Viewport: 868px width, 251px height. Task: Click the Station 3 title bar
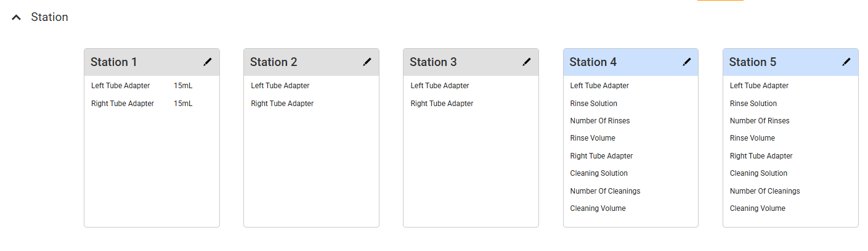tap(462, 62)
